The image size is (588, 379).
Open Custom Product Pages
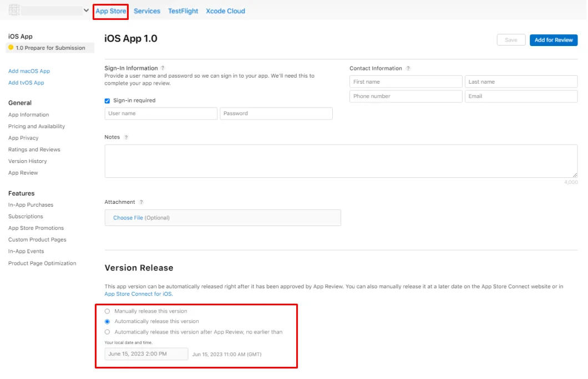tap(37, 240)
